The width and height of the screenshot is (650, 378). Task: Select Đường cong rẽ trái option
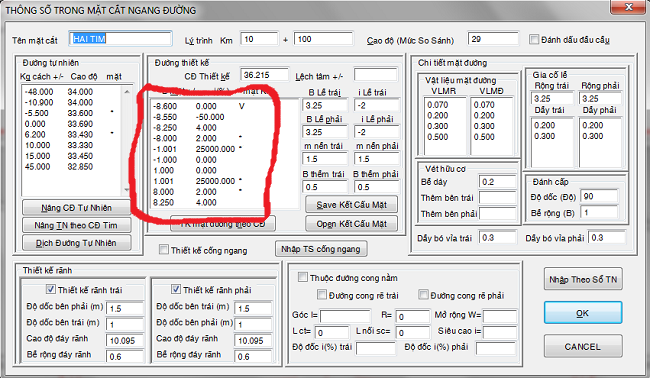point(322,295)
